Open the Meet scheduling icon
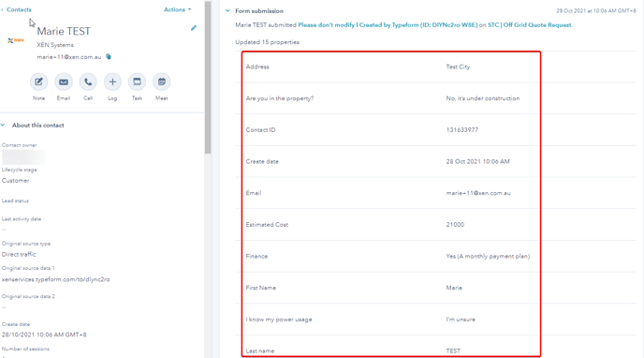Viewport: 644px width, 358px height. (x=161, y=82)
